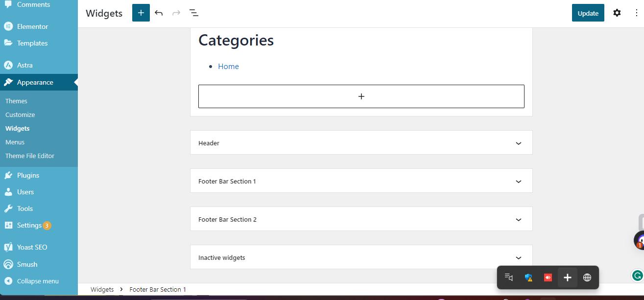Click the Settings notification badge showing 3
Screen dimensions: 644x300
(x=47, y=225)
